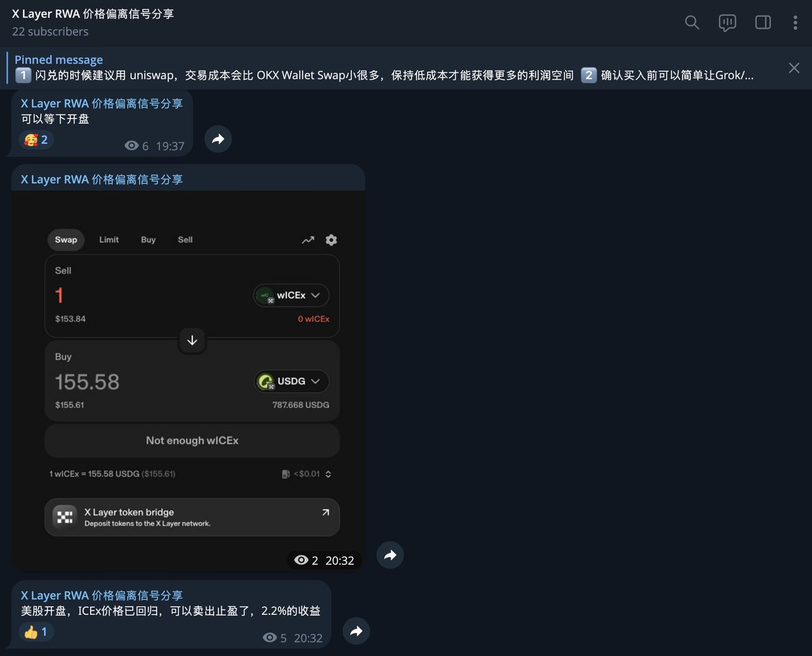Image resolution: width=812 pixels, height=656 pixels.
Task: Open the three-dot more options menu
Action: pyautogui.click(x=795, y=22)
